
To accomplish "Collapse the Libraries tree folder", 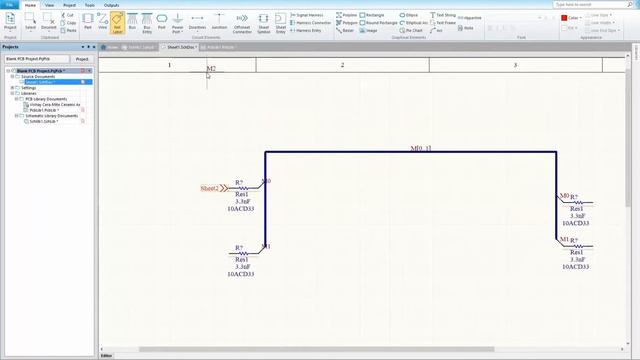I will pos(12,93).
